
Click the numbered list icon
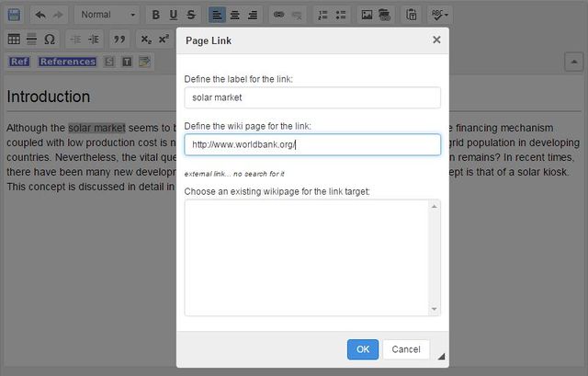(322, 15)
